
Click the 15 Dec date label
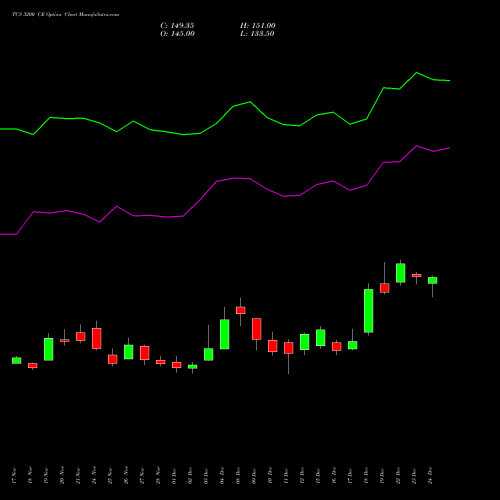(x=318, y=476)
